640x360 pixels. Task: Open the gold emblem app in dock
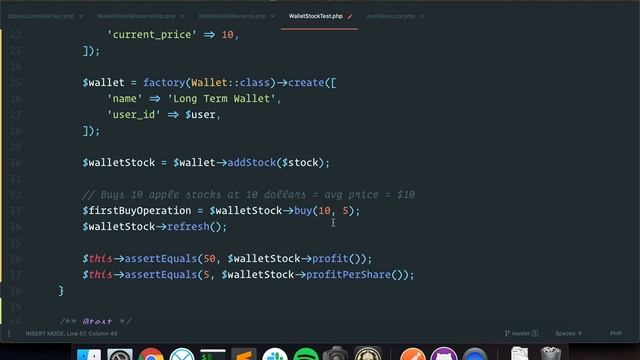click(367, 353)
